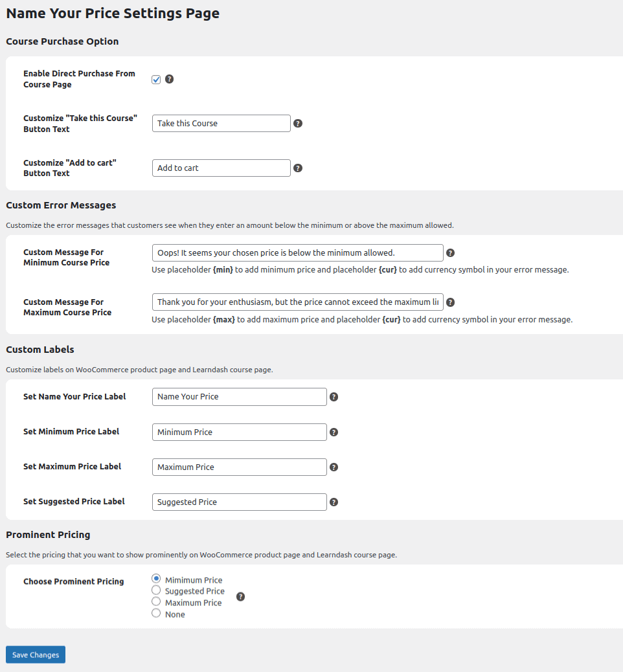Click the minimum price error message field

point(297,252)
